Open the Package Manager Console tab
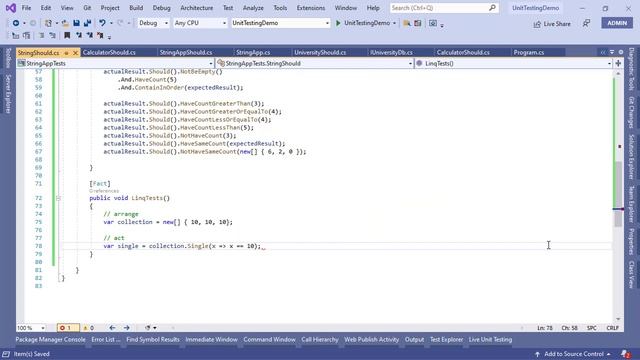 [51, 339]
